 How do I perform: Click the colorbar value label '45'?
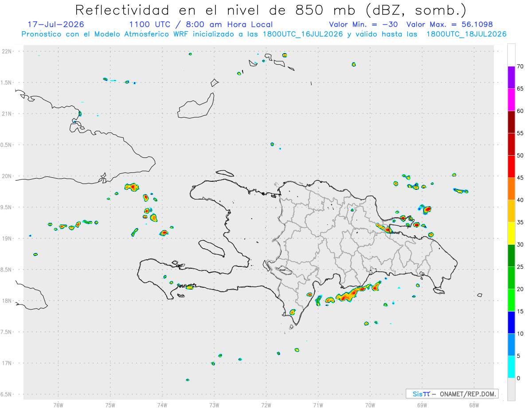pos(520,178)
